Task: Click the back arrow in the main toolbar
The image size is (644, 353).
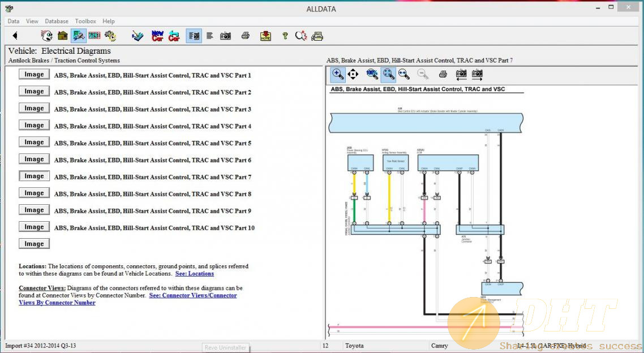Action: click(x=15, y=36)
